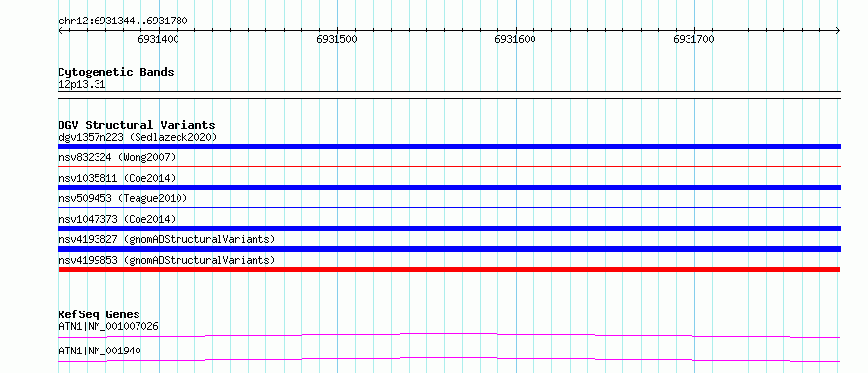
Task: Click the magenta line under ATN1|NM_001940
Action: point(449,359)
